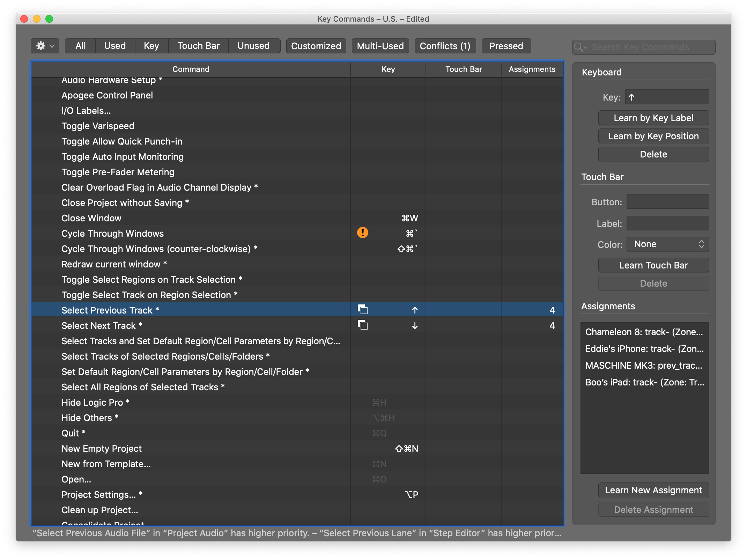The image size is (747, 560).
Task: Click the multi-use icon for Select Previous Track
Action: (x=362, y=310)
